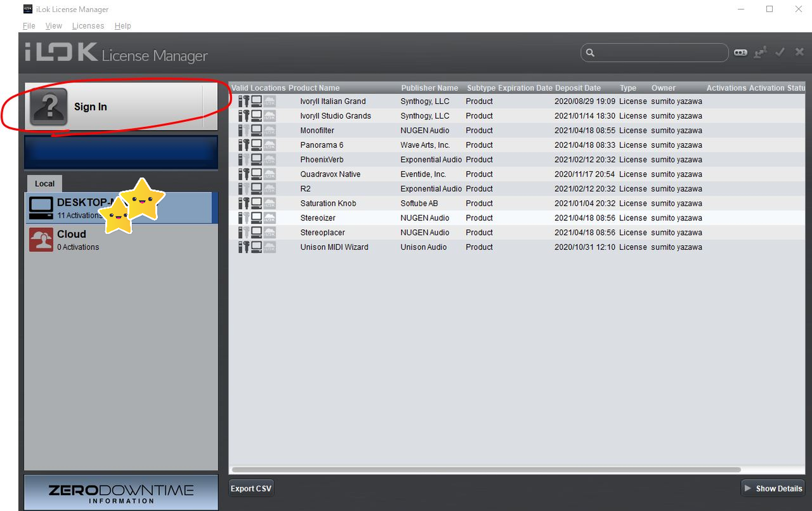Image resolution: width=812 pixels, height=511 pixels.
Task: Open the Licenses menu
Action: click(88, 25)
